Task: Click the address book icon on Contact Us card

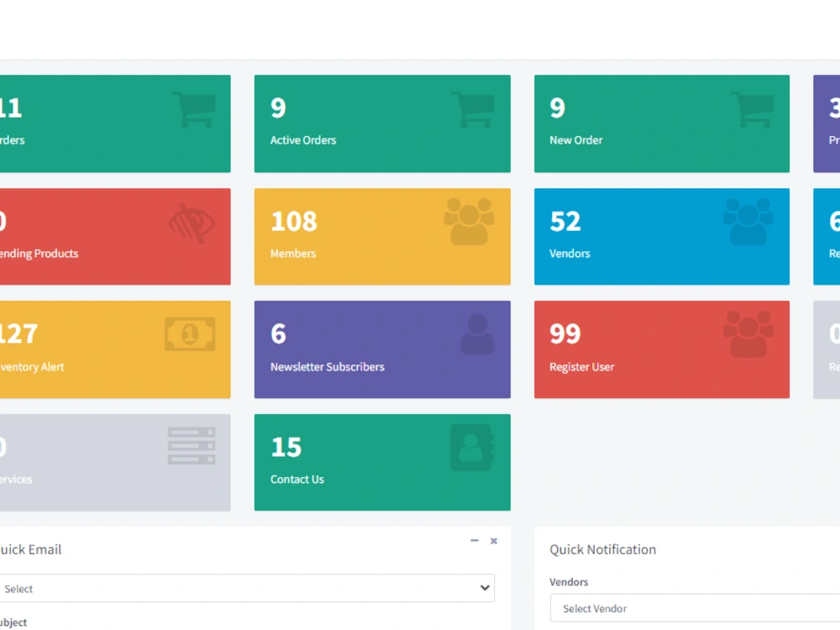Action: (472, 448)
